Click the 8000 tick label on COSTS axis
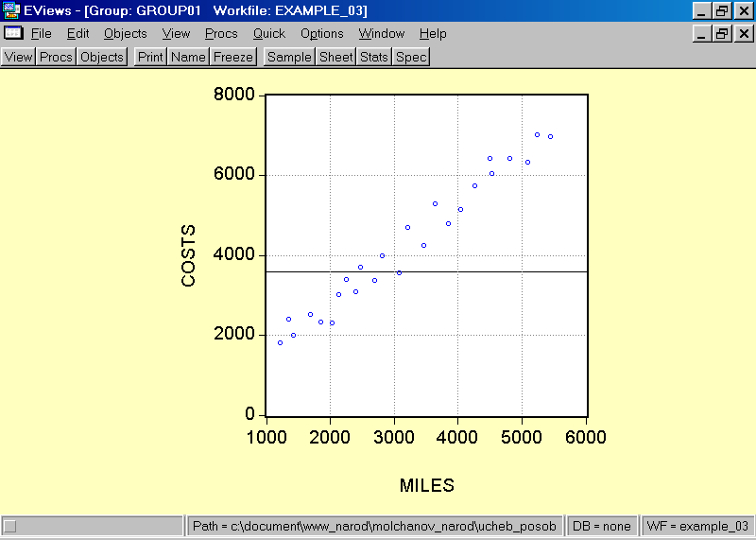This screenshot has height=540, width=756. pos(233,95)
